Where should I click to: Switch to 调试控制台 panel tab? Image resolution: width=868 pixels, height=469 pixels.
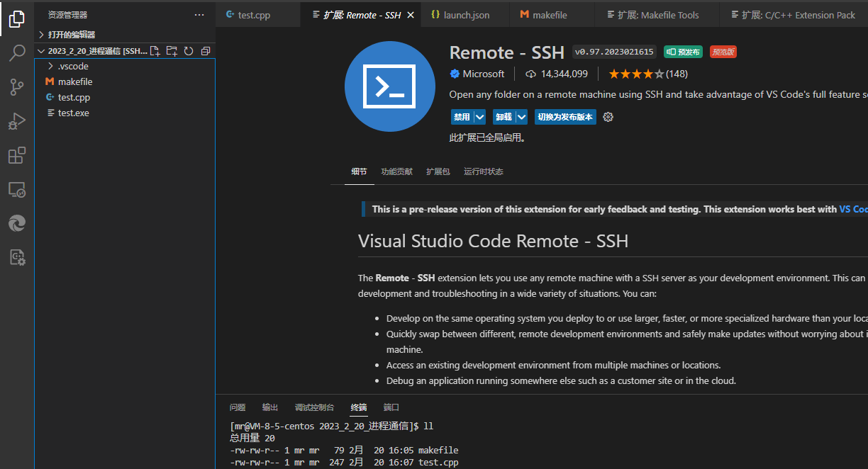(314, 407)
